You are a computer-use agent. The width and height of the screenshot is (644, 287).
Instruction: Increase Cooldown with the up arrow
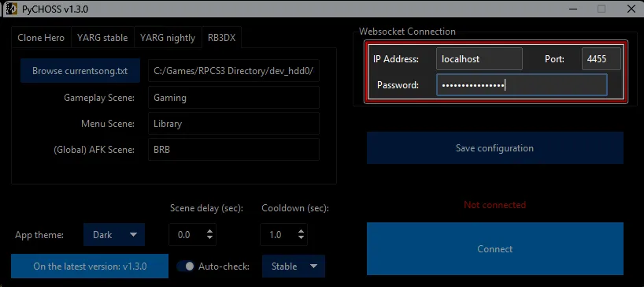tap(301, 232)
